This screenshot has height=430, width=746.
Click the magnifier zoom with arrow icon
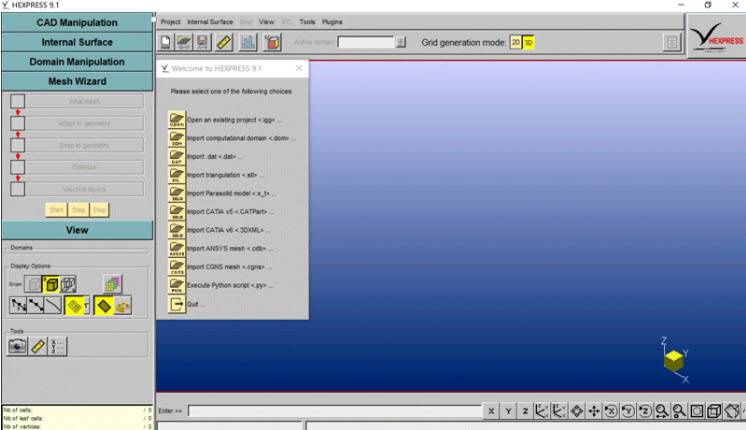(x=662, y=411)
